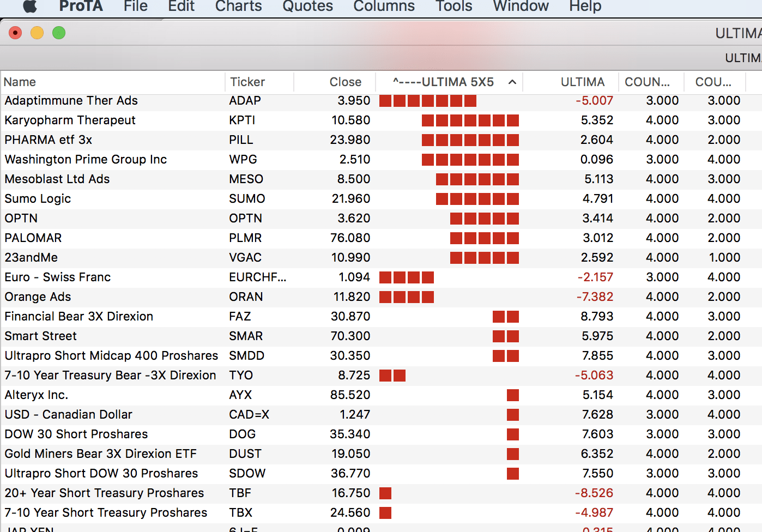The image size is (762, 532).
Task: Open the Window menu
Action: point(521,6)
